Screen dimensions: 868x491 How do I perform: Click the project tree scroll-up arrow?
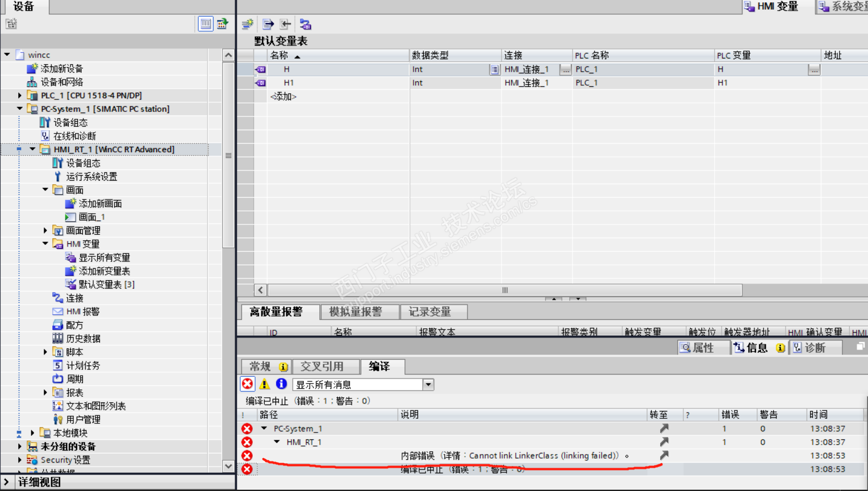(x=228, y=55)
